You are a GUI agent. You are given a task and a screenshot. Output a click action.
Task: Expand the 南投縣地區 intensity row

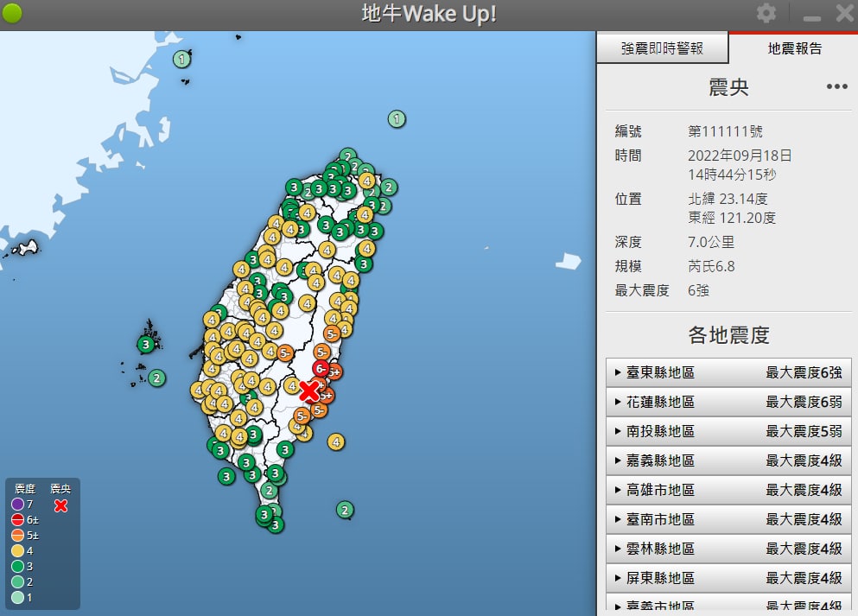point(728,431)
